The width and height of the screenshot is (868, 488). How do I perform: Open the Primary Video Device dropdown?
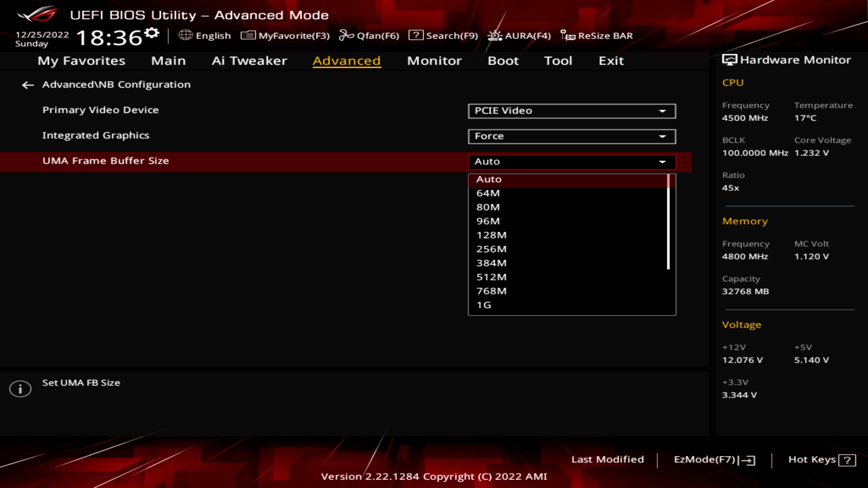(571, 111)
